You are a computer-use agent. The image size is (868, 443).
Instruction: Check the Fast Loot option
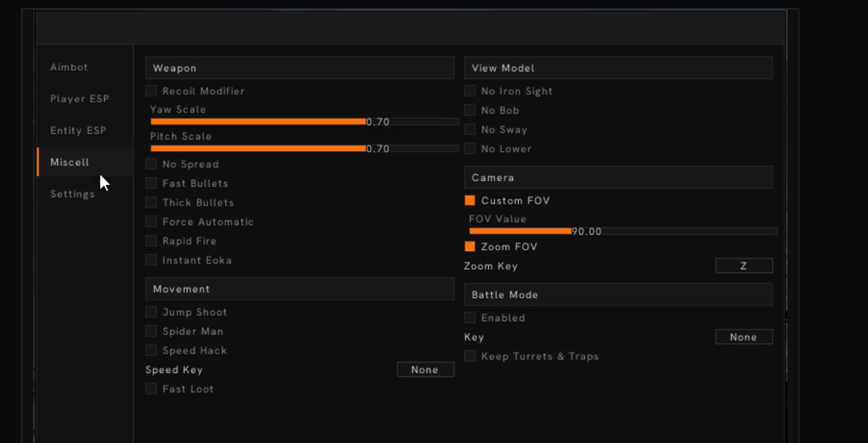point(151,389)
